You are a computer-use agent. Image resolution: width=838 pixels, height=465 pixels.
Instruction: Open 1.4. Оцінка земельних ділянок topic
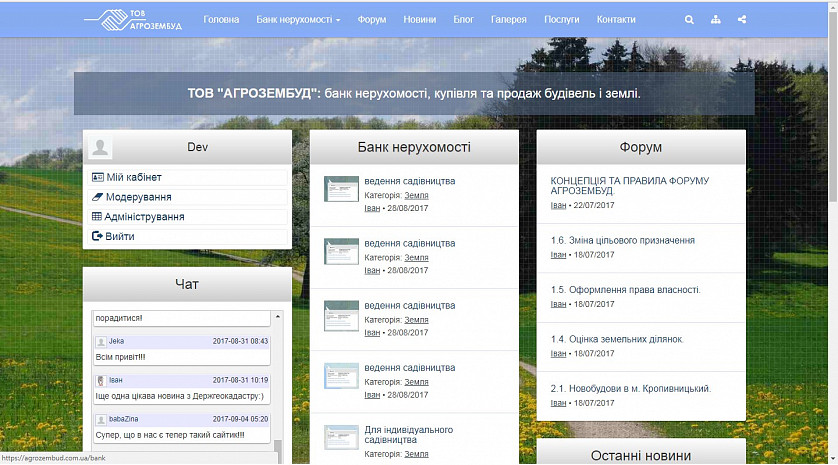point(617,339)
